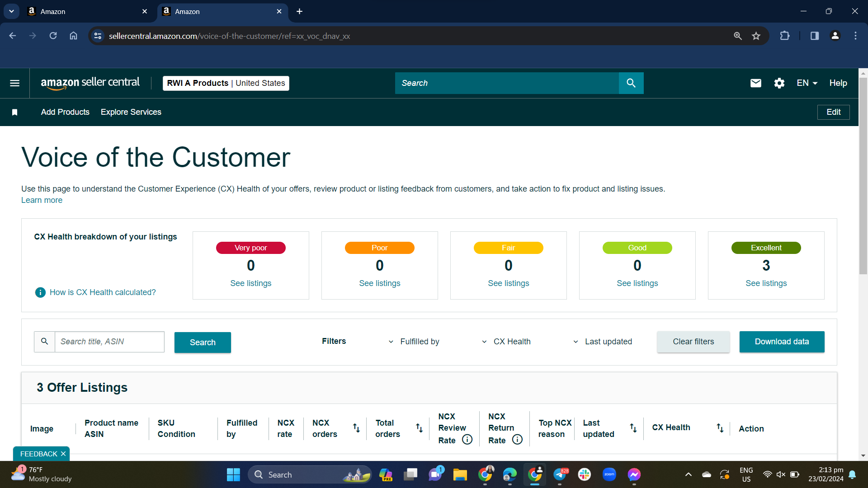The width and height of the screenshot is (868, 488).
Task: Open the EN language dropdown
Action: click(x=807, y=83)
